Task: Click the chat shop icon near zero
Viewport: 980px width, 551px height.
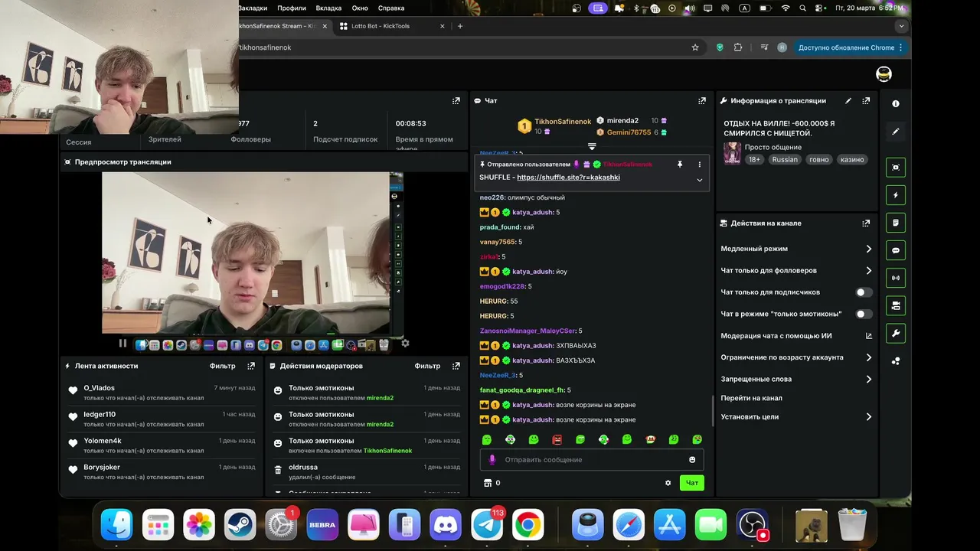Action: click(x=488, y=483)
